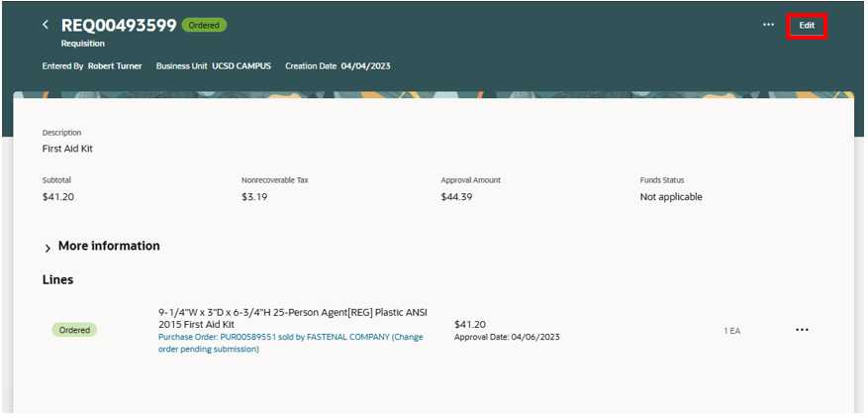Select the REQ00493599 requisition title

119,25
